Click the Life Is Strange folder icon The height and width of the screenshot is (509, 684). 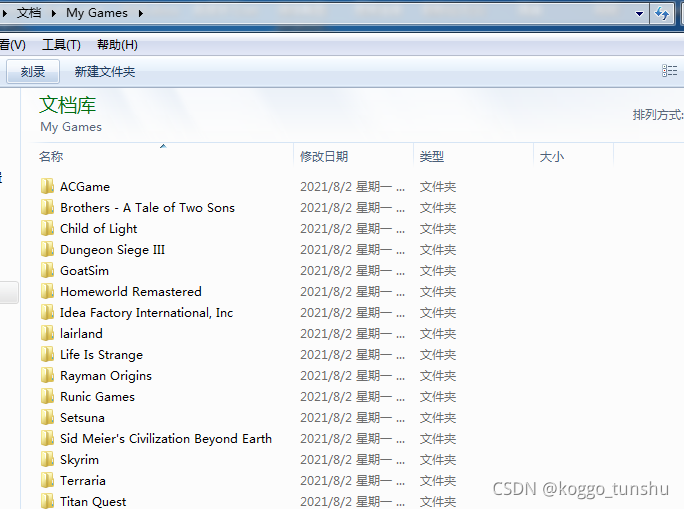pyautogui.click(x=47, y=354)
